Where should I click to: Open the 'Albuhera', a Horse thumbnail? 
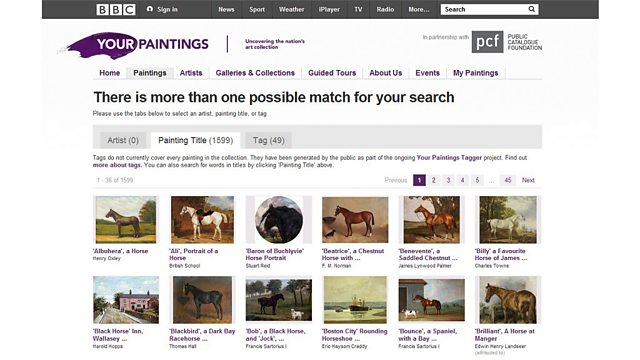coord(126,220)
